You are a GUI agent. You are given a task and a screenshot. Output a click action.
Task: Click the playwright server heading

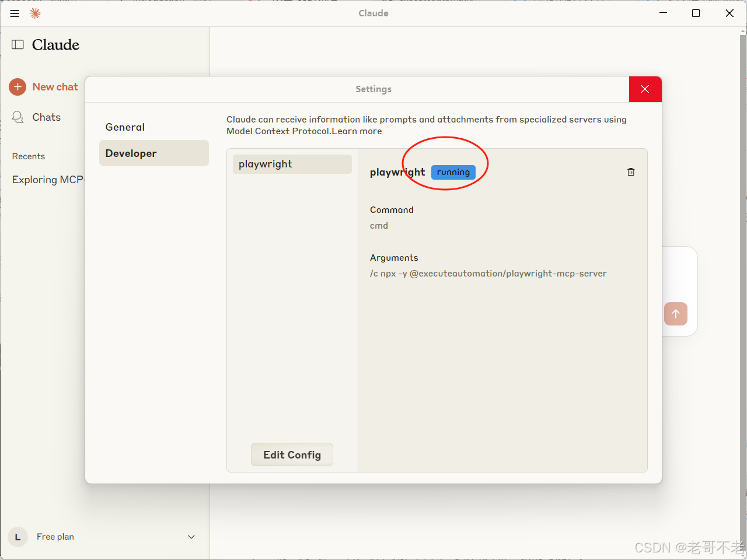click(397, 172)
